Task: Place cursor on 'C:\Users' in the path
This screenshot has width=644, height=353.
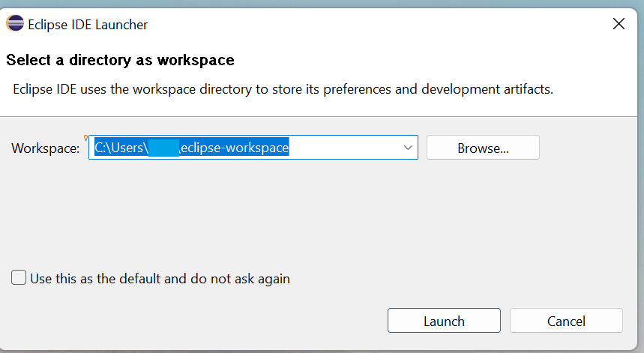Action: 118,148
